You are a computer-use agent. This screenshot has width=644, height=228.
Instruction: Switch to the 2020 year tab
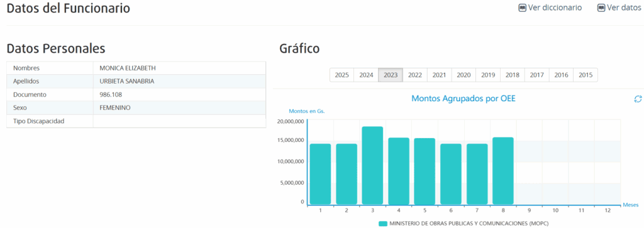(x=464, y=75)
